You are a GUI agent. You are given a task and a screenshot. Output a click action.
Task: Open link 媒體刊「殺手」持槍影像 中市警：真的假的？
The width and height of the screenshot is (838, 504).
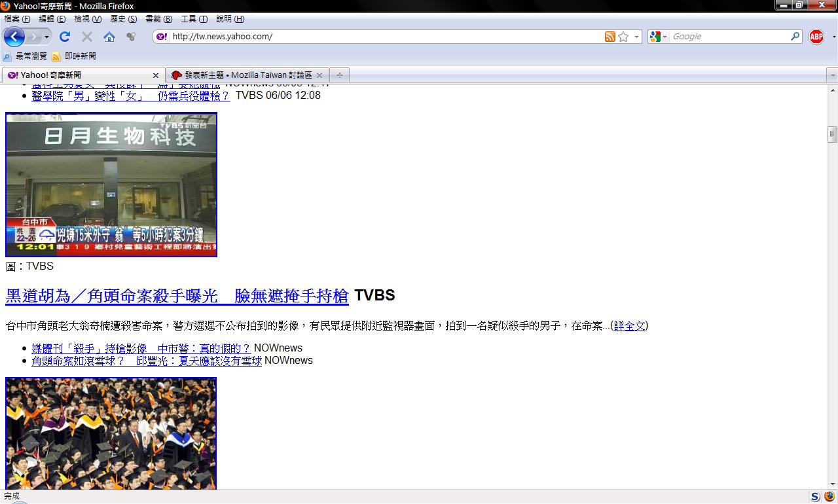[141, 348]
